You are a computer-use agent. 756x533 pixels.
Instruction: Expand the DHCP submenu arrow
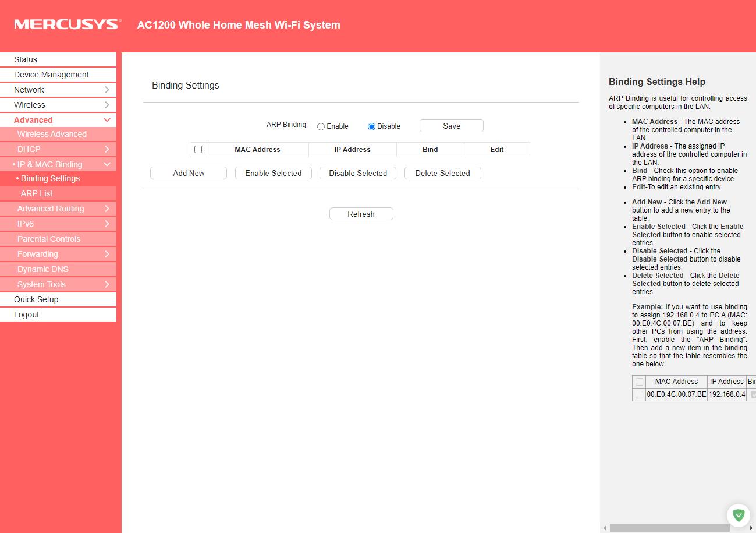coord(107,150)
